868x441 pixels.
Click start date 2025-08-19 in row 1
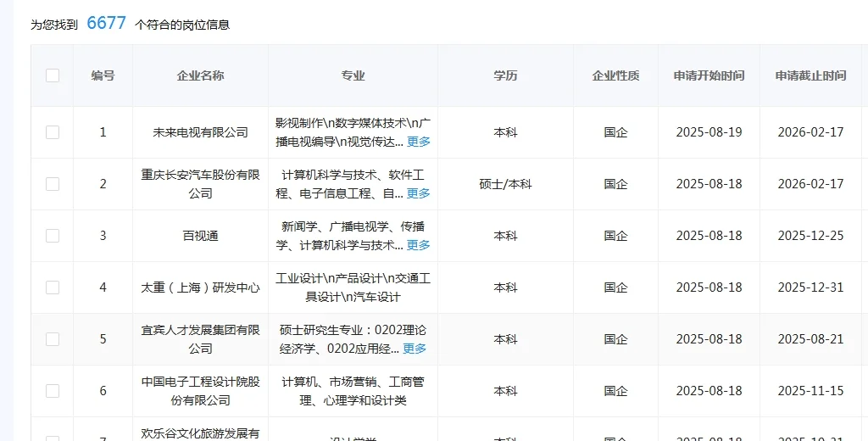[x=709, y=132]
